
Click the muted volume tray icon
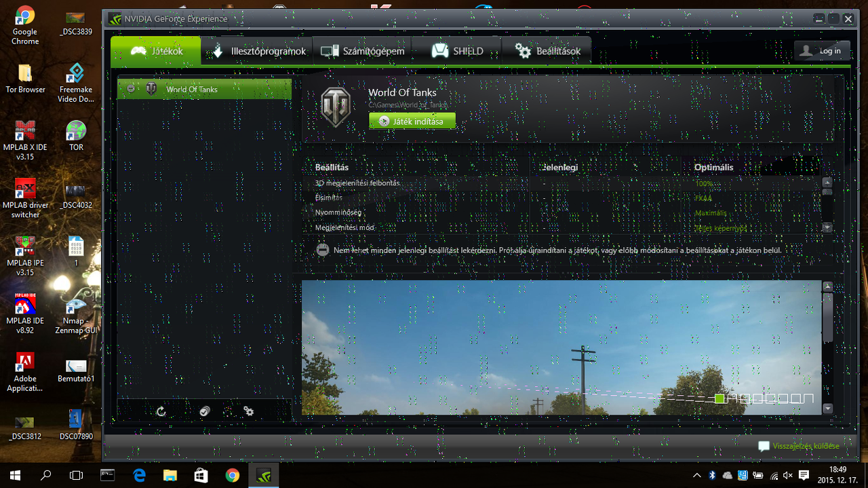[788, 475]
